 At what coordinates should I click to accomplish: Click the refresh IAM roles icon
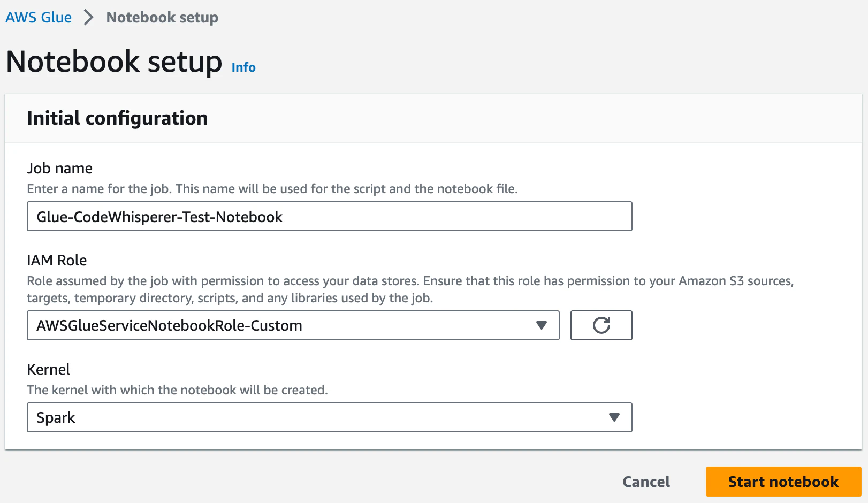pyautogui.click(x=601, y=325)
